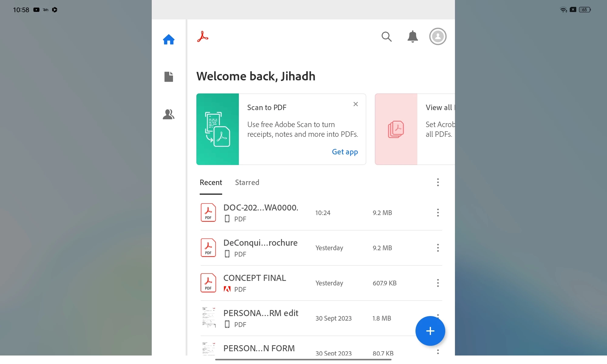The width and height of the screenshot is (607, 364).
Task: Open the user profile avatar
Action: [x=438, y=37]
